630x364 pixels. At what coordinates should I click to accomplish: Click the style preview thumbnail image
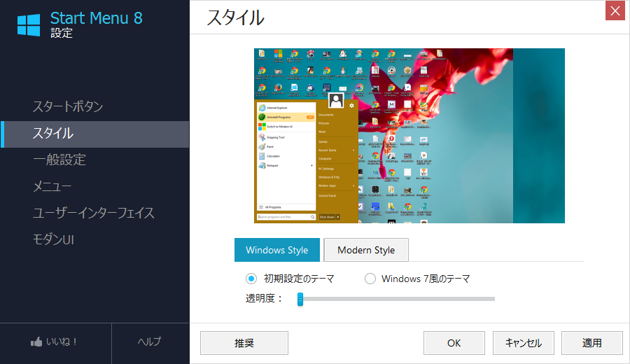click(x=409, y=136)
